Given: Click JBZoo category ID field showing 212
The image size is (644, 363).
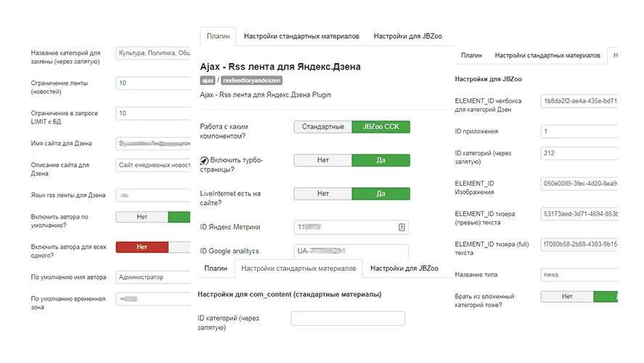Looking at the screenshot, I should 579,152.
